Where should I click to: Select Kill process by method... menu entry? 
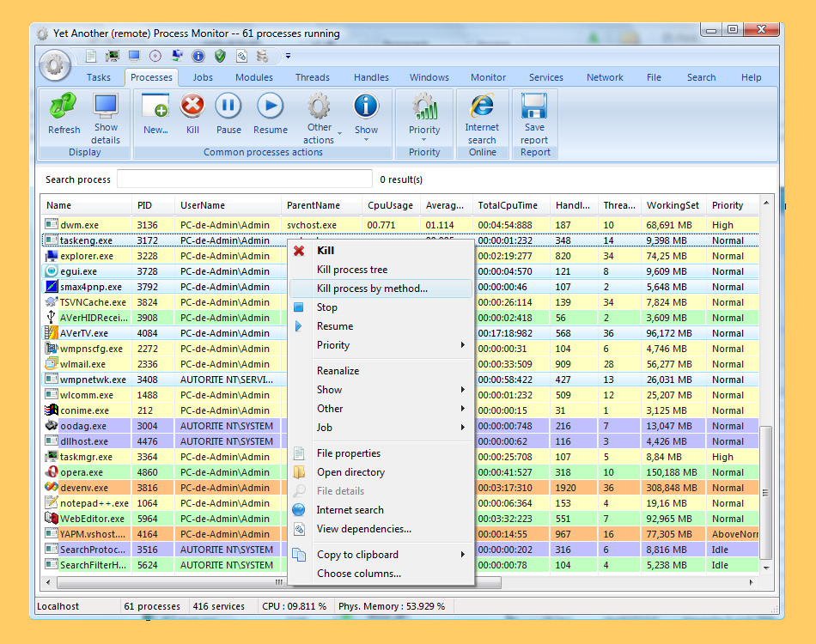[x=381, y=289]
